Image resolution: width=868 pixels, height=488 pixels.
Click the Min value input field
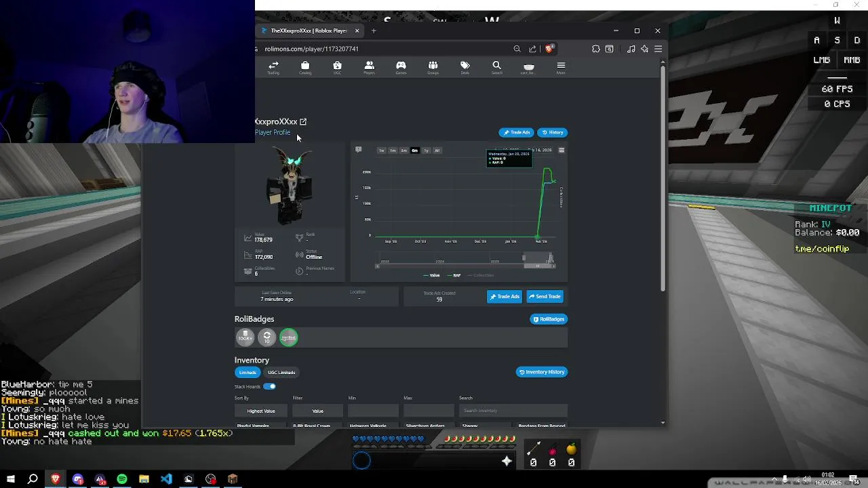point(373,411)
